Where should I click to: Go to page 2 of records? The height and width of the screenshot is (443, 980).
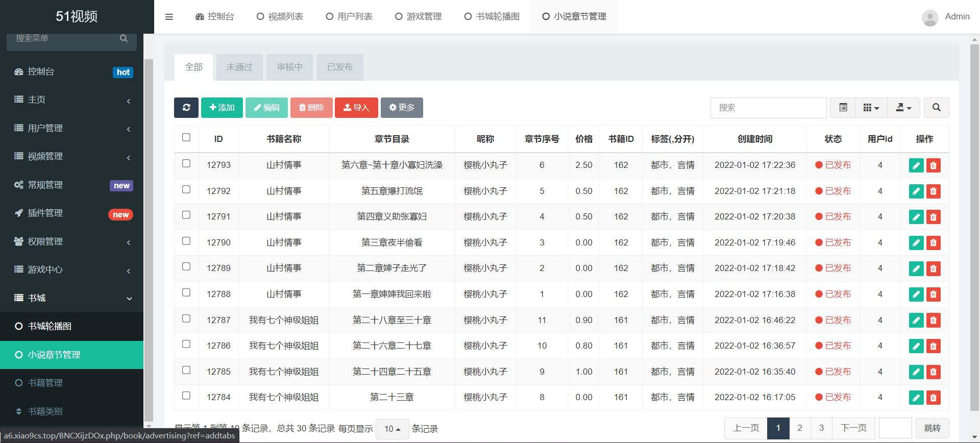coord(800,428)
